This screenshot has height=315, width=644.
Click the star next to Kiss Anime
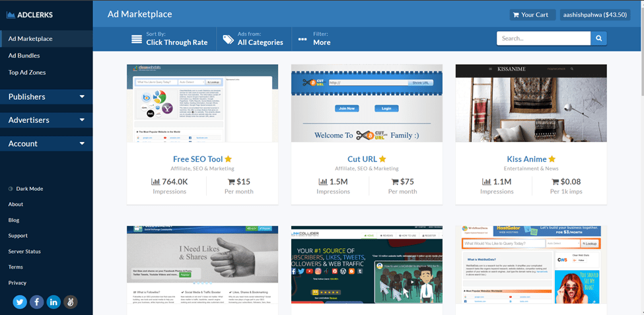coord(552,159)
